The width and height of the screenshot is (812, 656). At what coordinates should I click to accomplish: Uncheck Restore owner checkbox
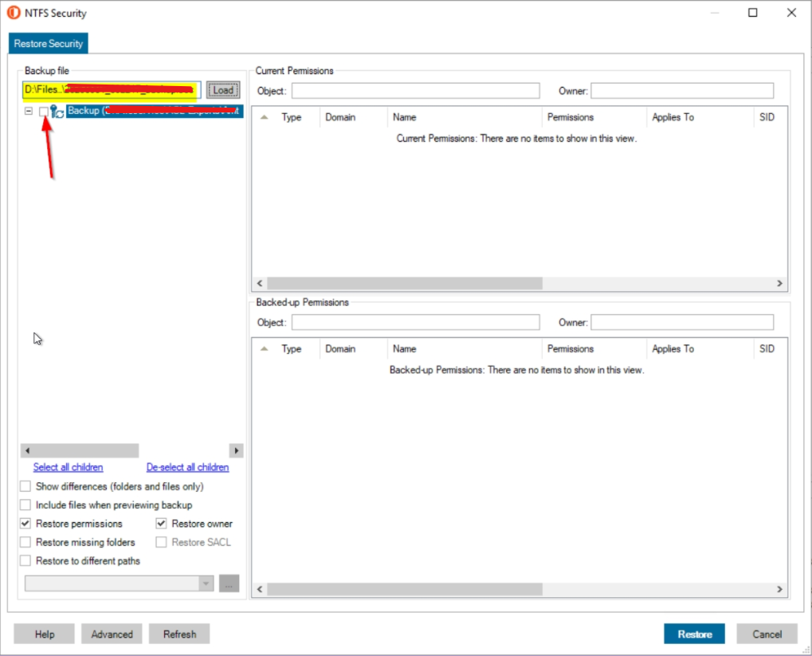point(161,524)
